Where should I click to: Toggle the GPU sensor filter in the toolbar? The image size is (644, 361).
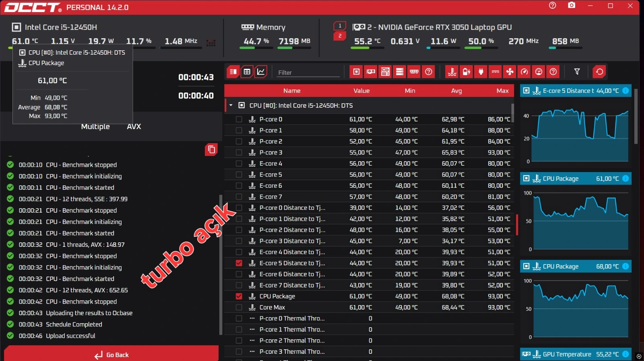371,72
